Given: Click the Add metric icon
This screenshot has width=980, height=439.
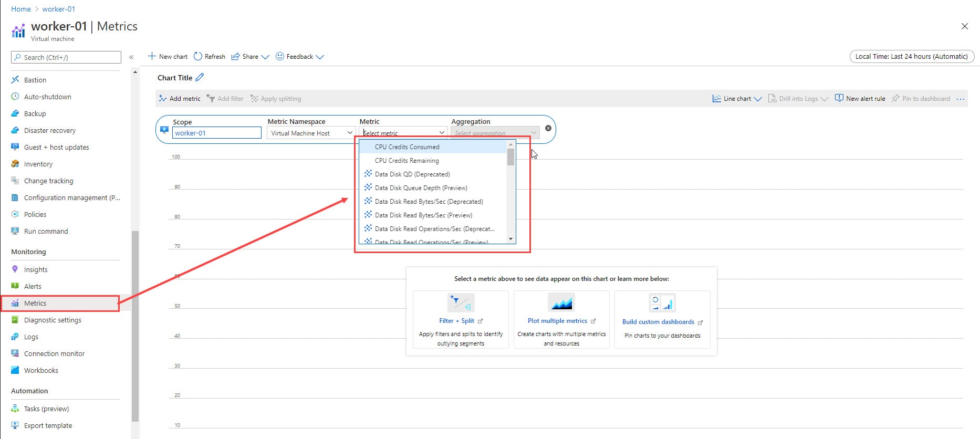Looking at the screenshot, I should [163, 98].
